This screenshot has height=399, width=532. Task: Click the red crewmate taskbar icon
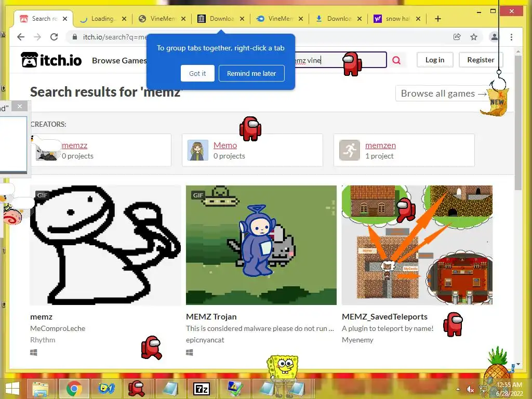click(x=136, y=389)
